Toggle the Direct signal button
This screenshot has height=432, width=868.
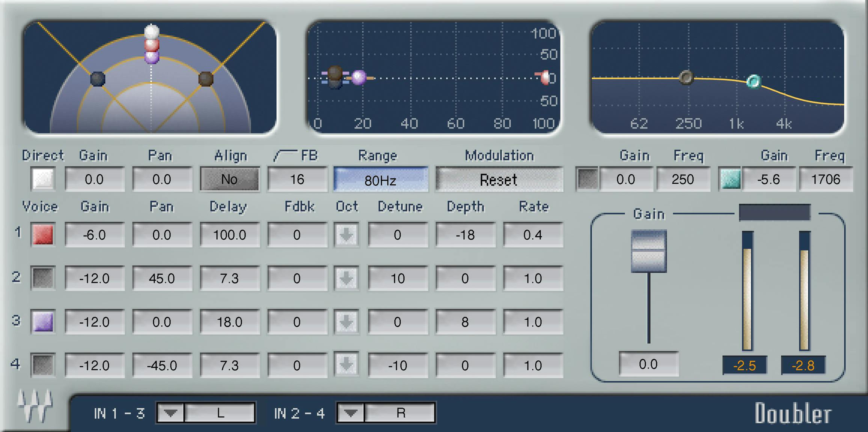click(42, 179)
